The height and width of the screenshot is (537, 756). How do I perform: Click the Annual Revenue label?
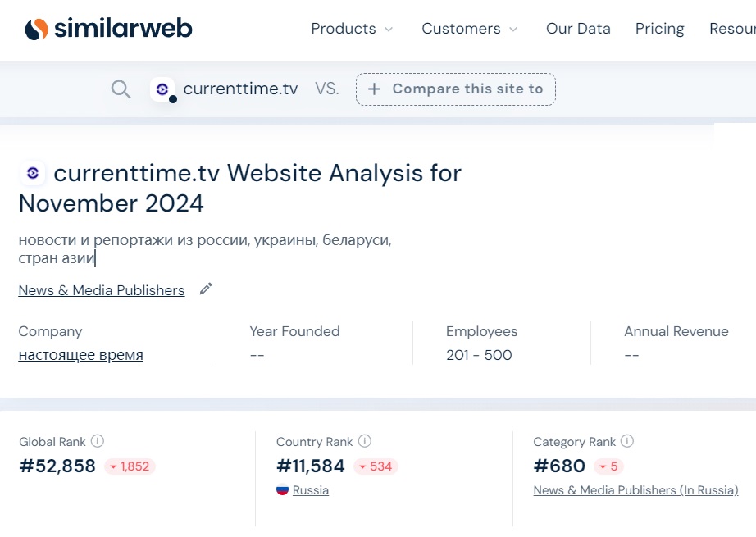click(x=676, y=331)
